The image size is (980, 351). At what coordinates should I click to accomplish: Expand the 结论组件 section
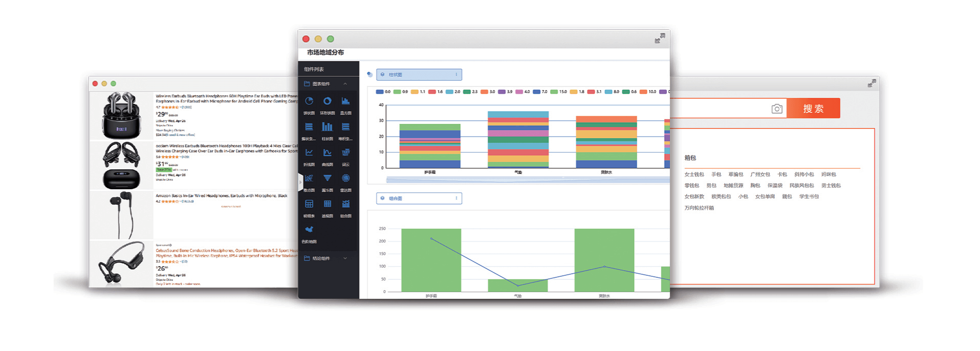click(x=345, y=258)
